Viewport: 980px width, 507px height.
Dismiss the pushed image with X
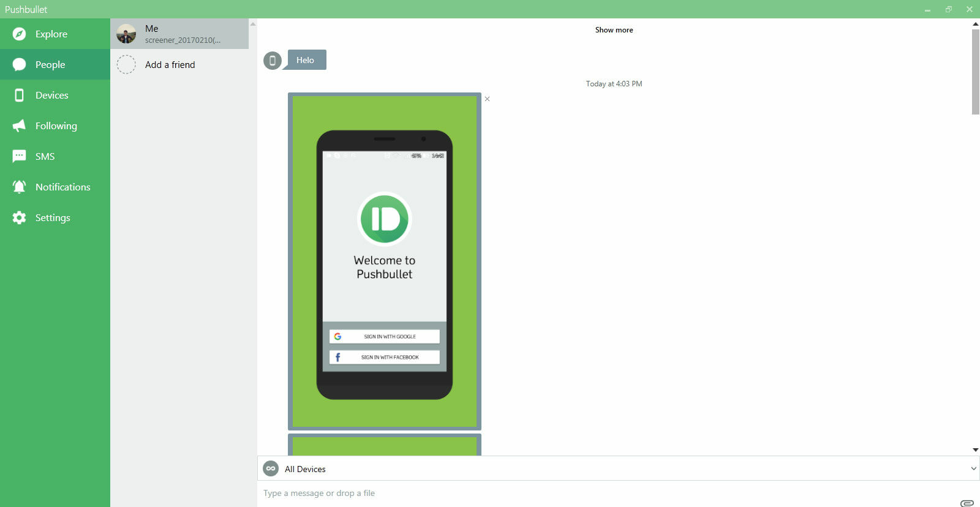point(487,99)
